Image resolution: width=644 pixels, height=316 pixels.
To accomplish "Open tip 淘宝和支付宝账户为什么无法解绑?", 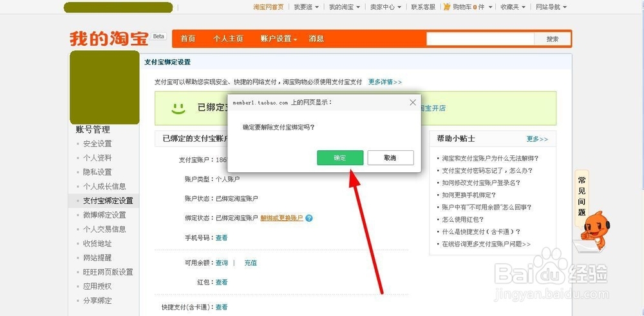I will pyautogui.click(x=490, y=159).
